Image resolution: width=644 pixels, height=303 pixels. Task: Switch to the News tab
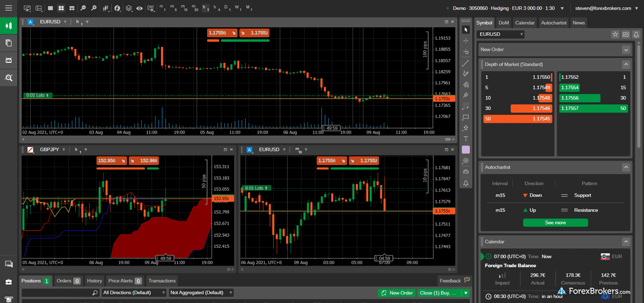tap(579, 23)
